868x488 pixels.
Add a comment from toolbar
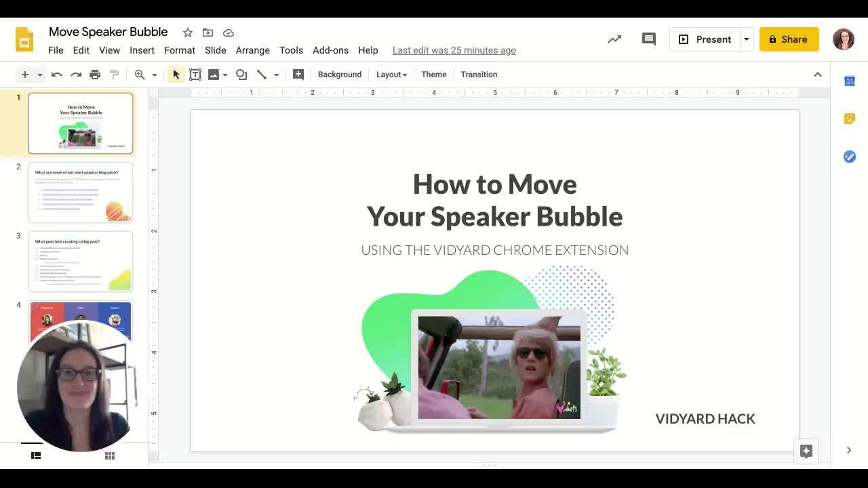pyautogui.click(x=298, y=75)
